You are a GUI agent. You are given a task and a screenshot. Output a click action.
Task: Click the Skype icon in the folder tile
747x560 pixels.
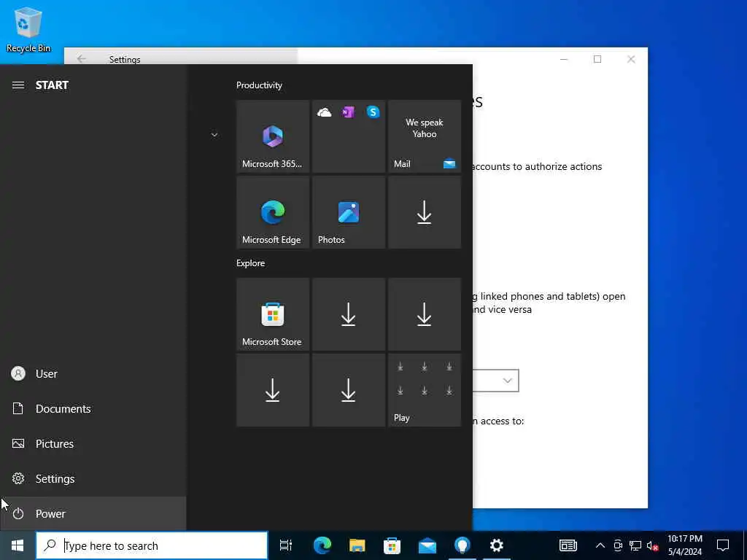(373, 112)
